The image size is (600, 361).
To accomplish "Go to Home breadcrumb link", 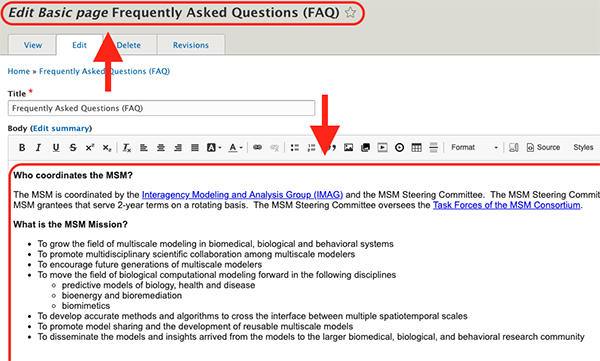I will [x=19, y=71].
